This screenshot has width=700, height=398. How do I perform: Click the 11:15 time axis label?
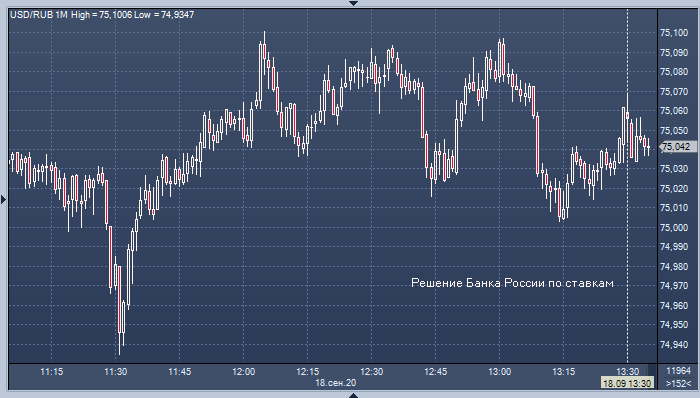[51, 372]
